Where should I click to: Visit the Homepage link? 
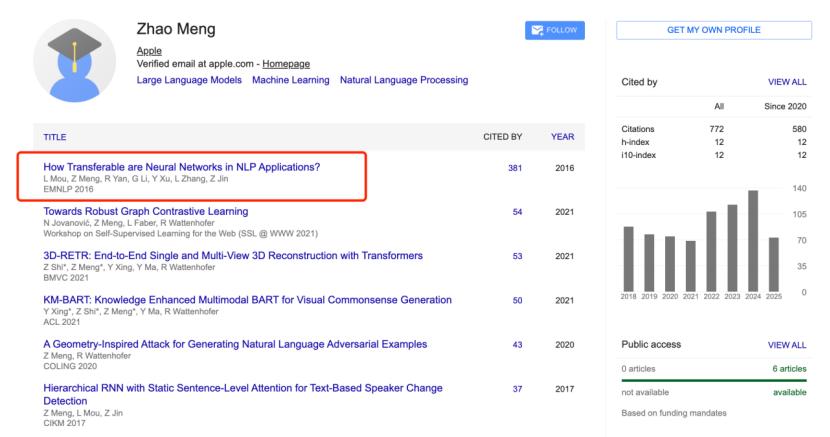point(286,64)
